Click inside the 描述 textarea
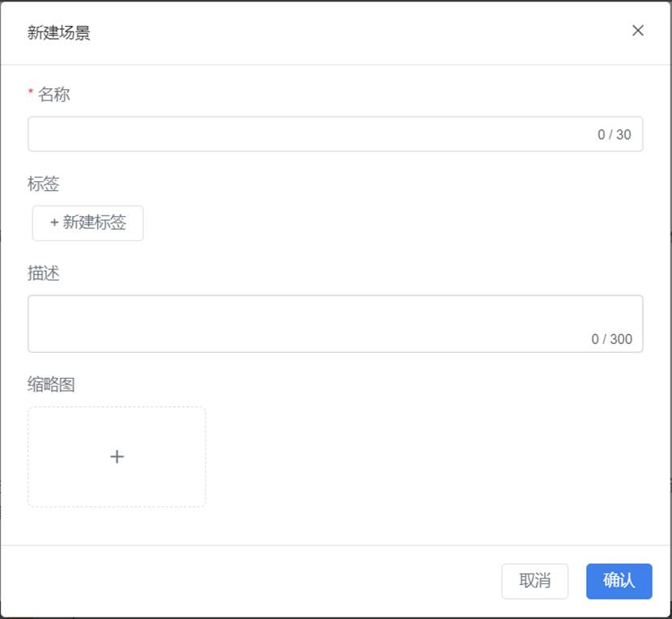 335,324
